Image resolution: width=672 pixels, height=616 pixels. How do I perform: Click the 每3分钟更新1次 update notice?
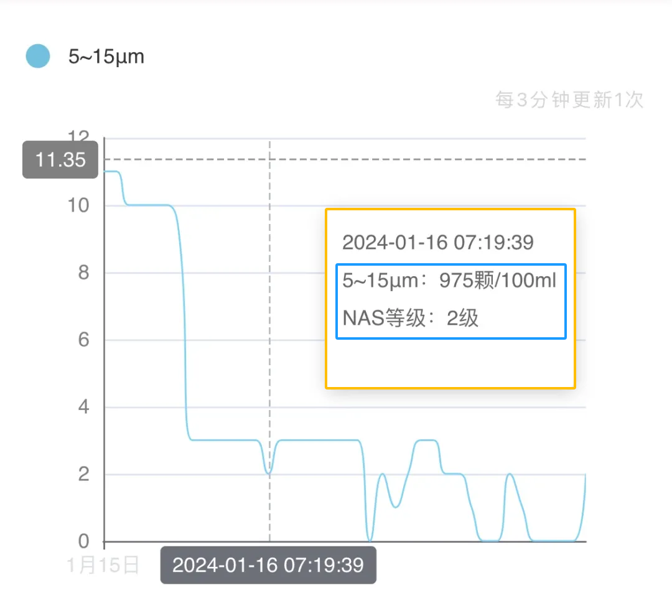[x=569, y=100]
